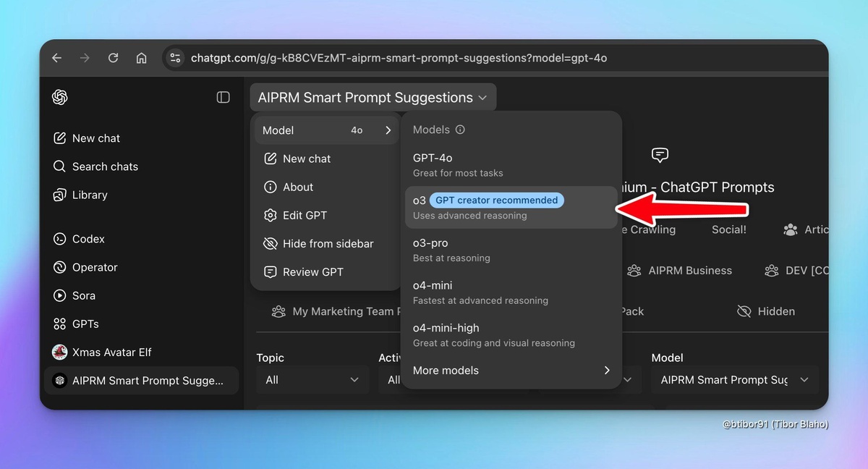Click the gear icon for Edit GPT
This screenshot has height=469, width=868.
(271, 215)
